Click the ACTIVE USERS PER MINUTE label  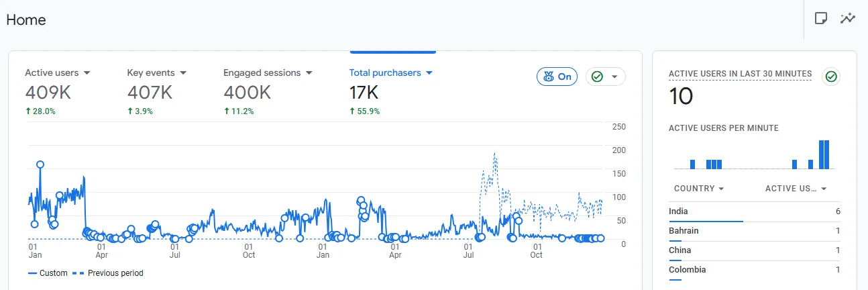tap(724, 128)
